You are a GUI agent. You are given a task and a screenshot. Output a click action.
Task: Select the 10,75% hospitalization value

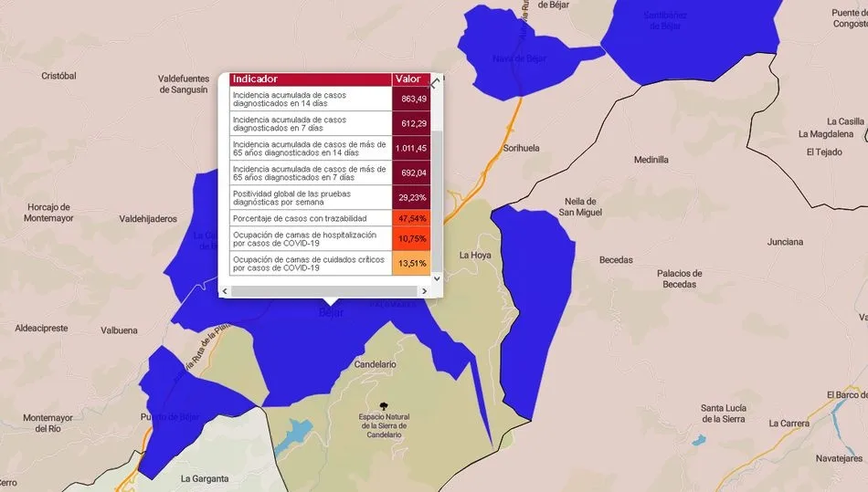tap(411, 239)
